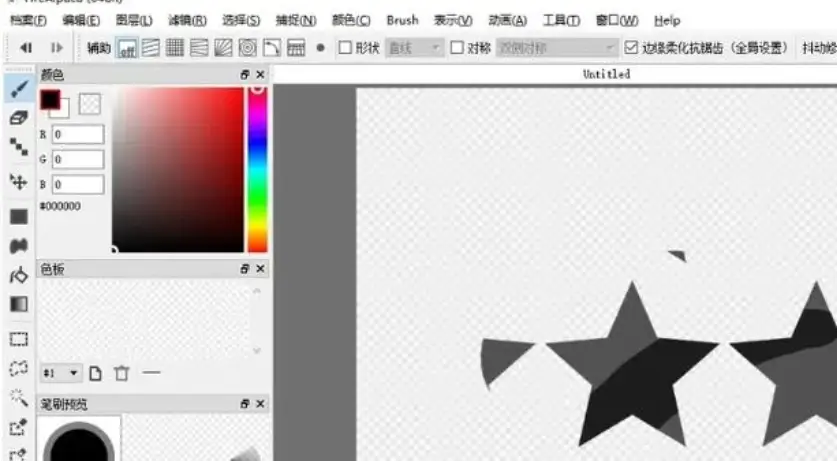Switch to the Untitled document tab
The height and width of the screenshot is (461, 837).
[606, 74]
